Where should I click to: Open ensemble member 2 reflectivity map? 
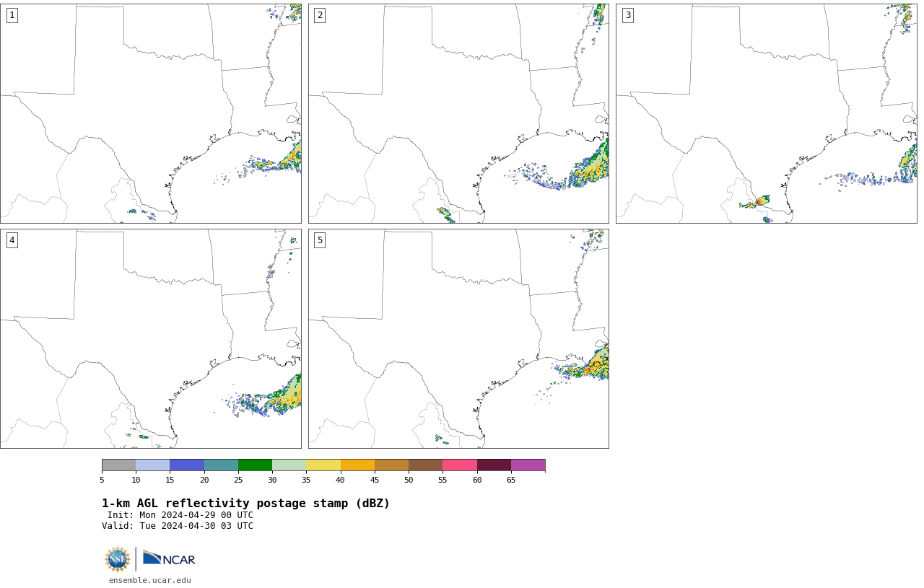pos(458,113)
